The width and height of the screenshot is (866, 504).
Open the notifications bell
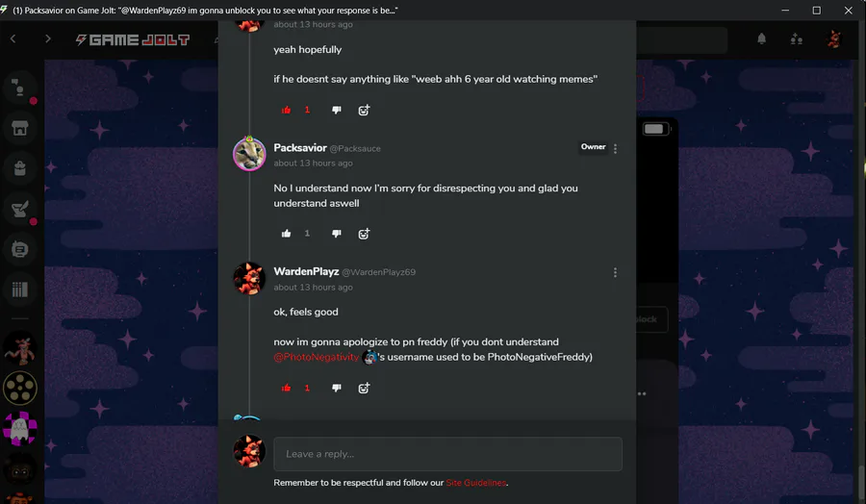click(762, 38)
